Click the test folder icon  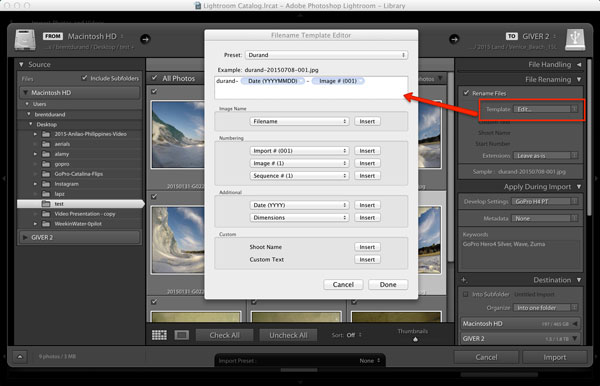(x=46, y=204)
